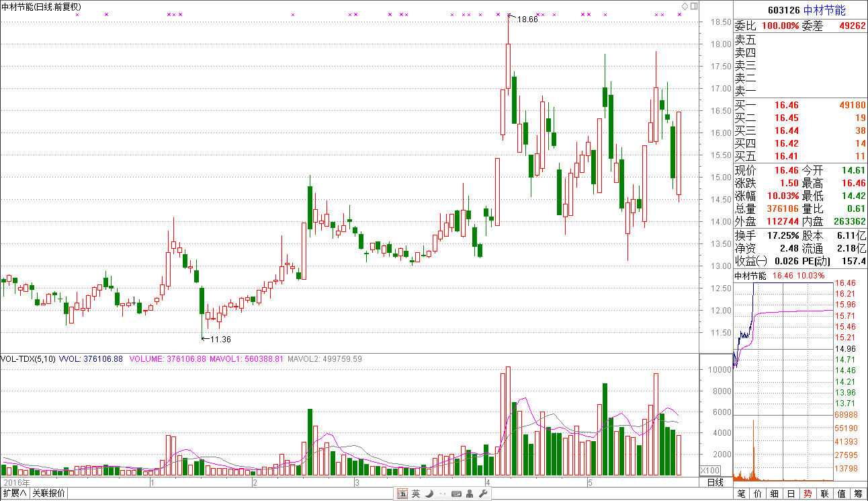
Task: Click the '买五' bid price 16.41
Action: pos(786,156)
